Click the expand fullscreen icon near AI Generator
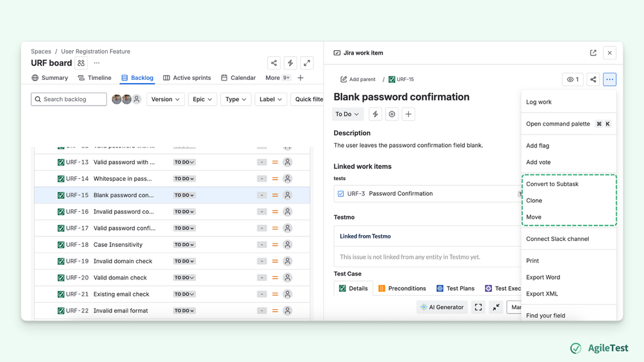 [478, 307]
